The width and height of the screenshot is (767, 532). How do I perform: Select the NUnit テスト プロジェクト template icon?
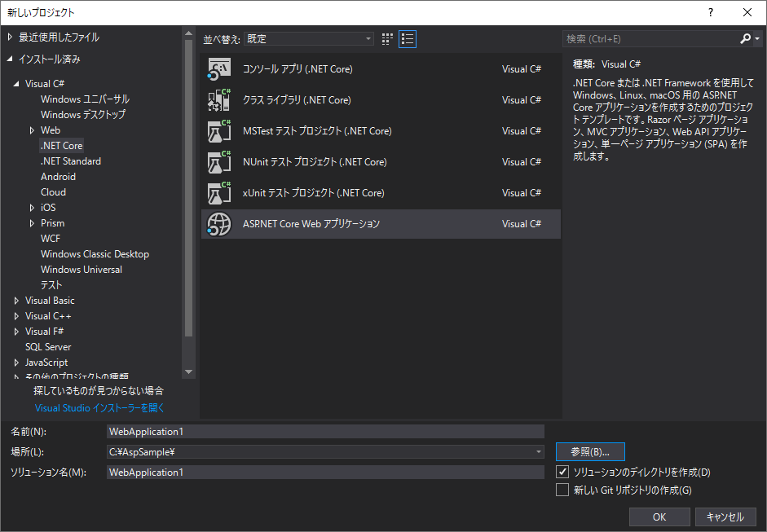tap(219, 161)
